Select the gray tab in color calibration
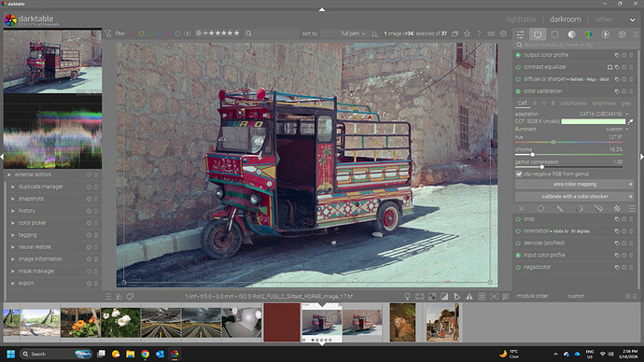The image size is (644, 362). [626, 104]
